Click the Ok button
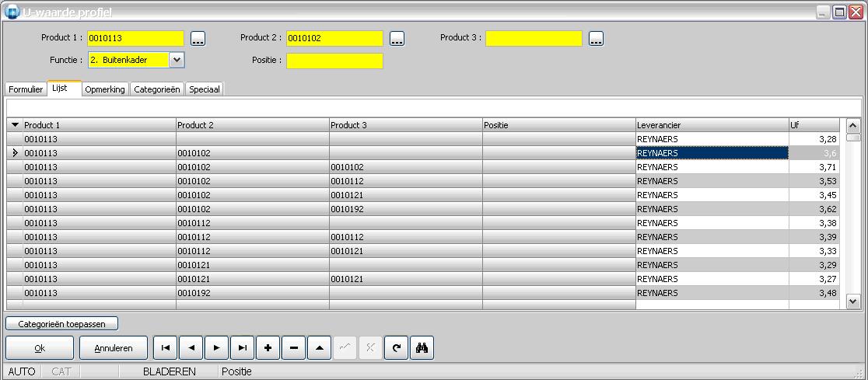This screenshot has width=868, height=380. pyautogui.click(x=40, y=348)
